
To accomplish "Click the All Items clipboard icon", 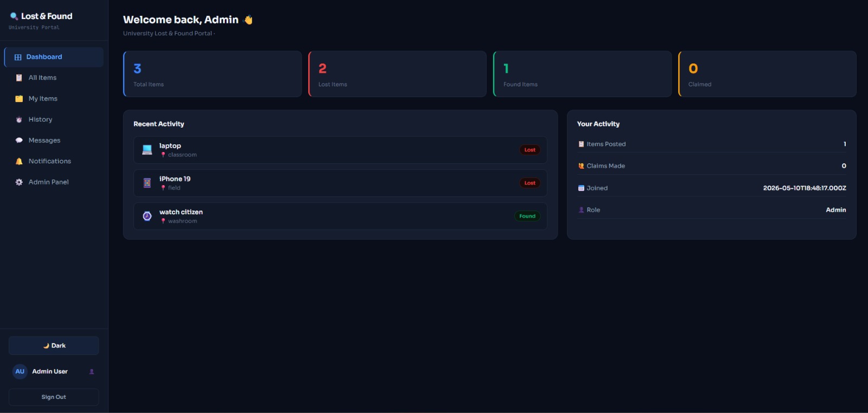I will coord(19,78).
